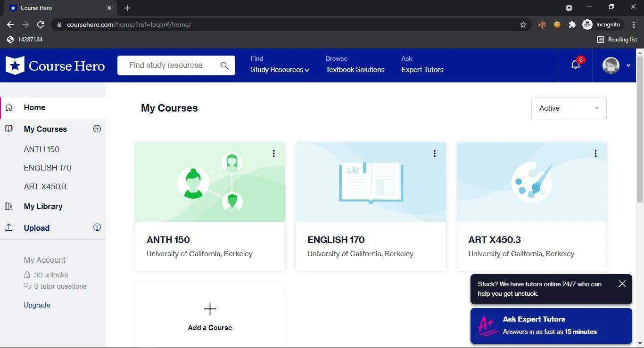
Task: Click ENGLISH 170 card title
Action: pos(336,240)
